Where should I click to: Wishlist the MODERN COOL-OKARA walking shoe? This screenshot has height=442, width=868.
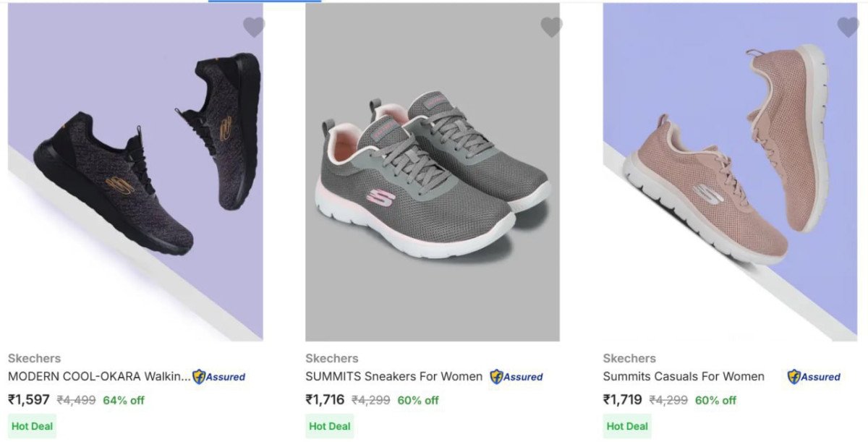tap(254, 27)
